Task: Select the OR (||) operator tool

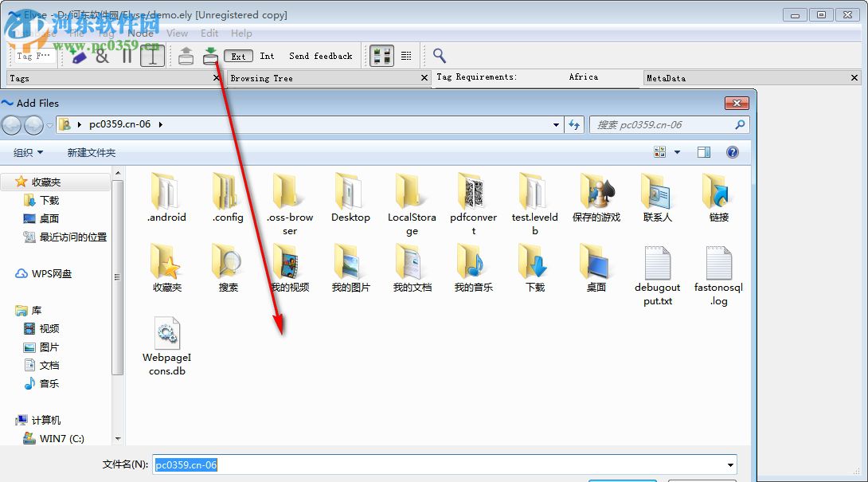Action: [x=127, y=56]
